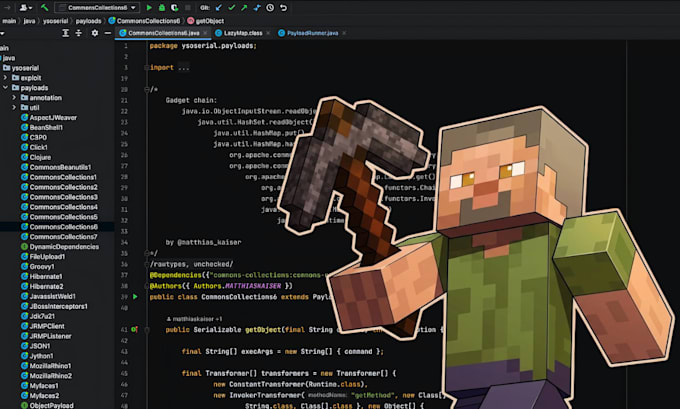Screen dimensions: 680x409
Task: Run the configuration with green play button
Action: pyautogui.click(x=149, y=7)
